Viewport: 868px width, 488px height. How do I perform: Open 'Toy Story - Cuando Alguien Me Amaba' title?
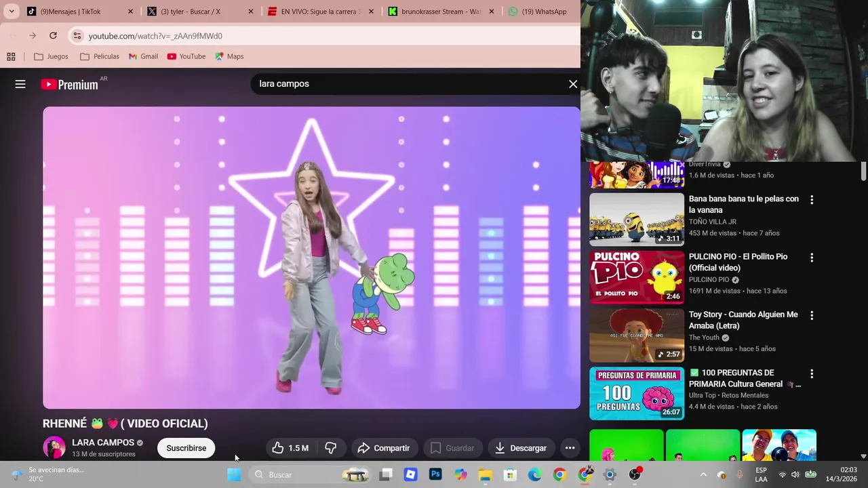743,320
